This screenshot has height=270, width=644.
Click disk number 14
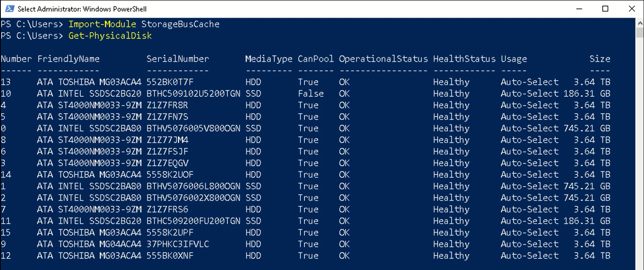coord(6,175)
